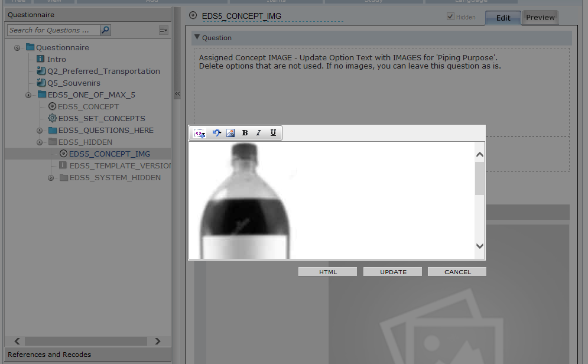This screenshot has height=364, width=588.
Task: Click the tree horizontal scrollbar thumb
Action: (x=86, y=341)
